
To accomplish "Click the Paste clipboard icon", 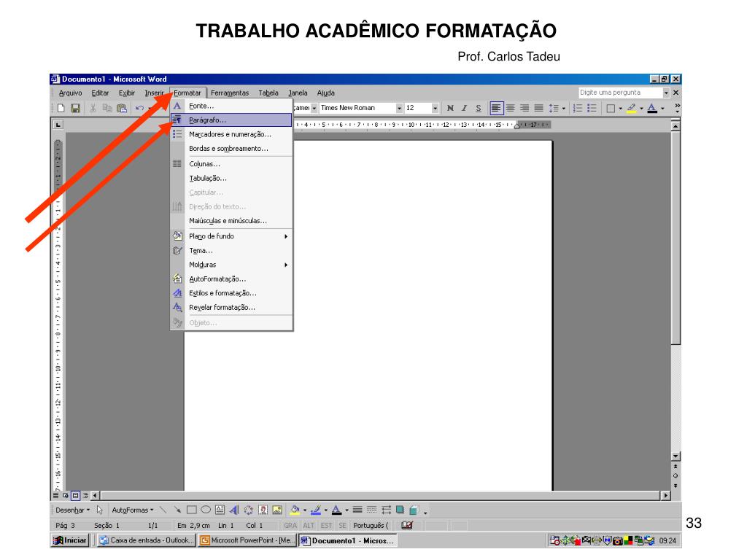I will tap(122, 108).
